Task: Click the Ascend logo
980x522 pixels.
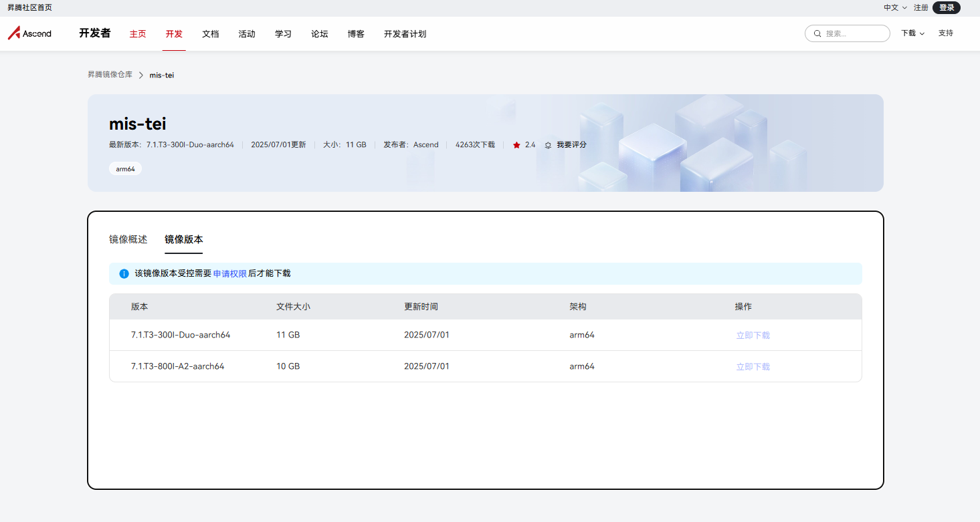Action: point(29,33)
